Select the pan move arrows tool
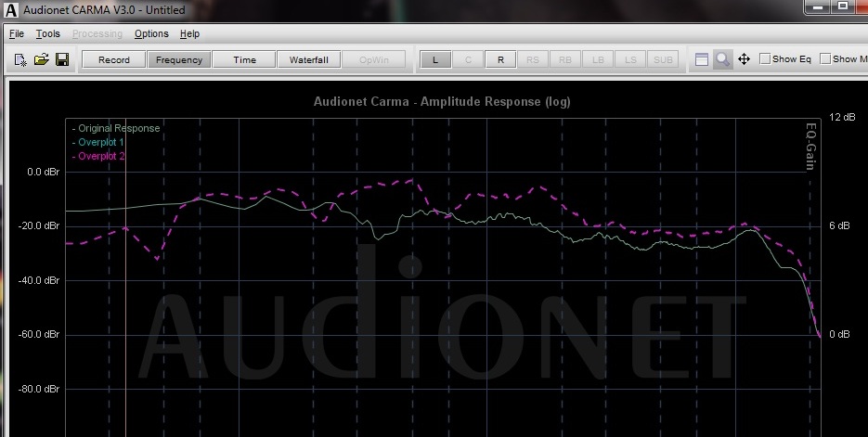Viewport: 868px width, 437px height. tap(744, 59)
